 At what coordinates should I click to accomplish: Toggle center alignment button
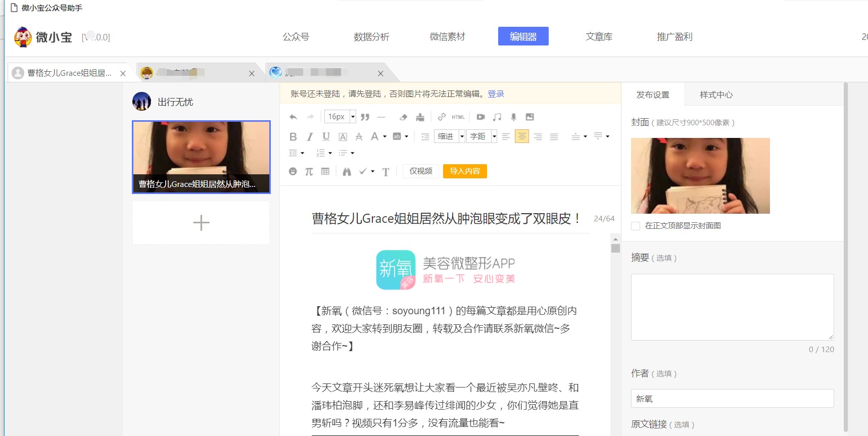coord(521,136)
